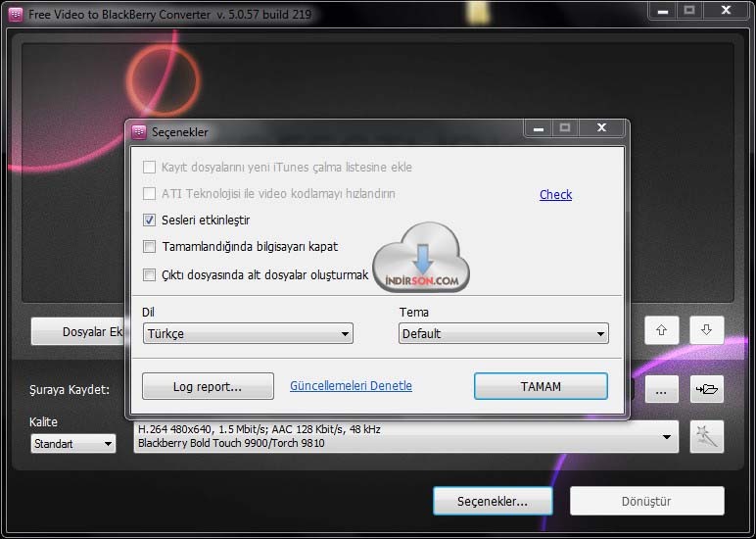
Task: Minimize the main Converter window
Action: pyautogui.click(x=663, y=10)
